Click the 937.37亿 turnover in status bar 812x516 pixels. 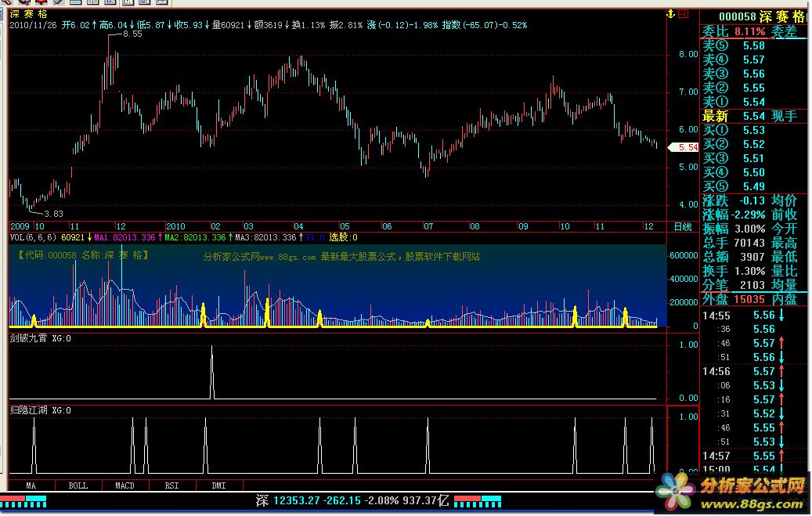428,501
